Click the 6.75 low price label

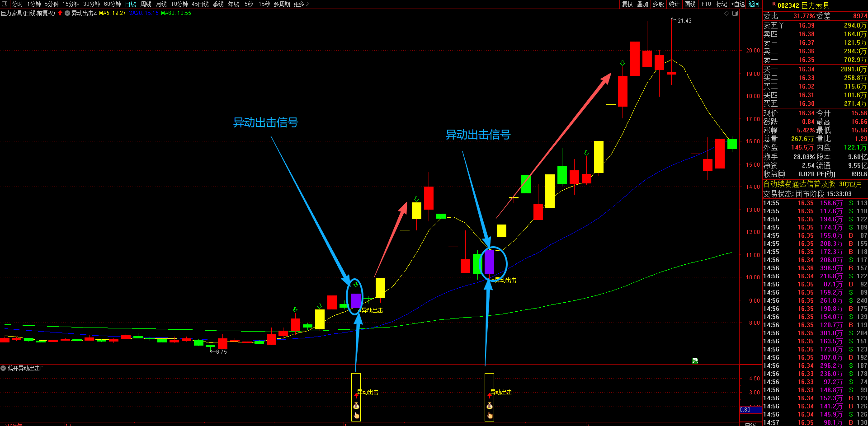(x=221, y=352)
